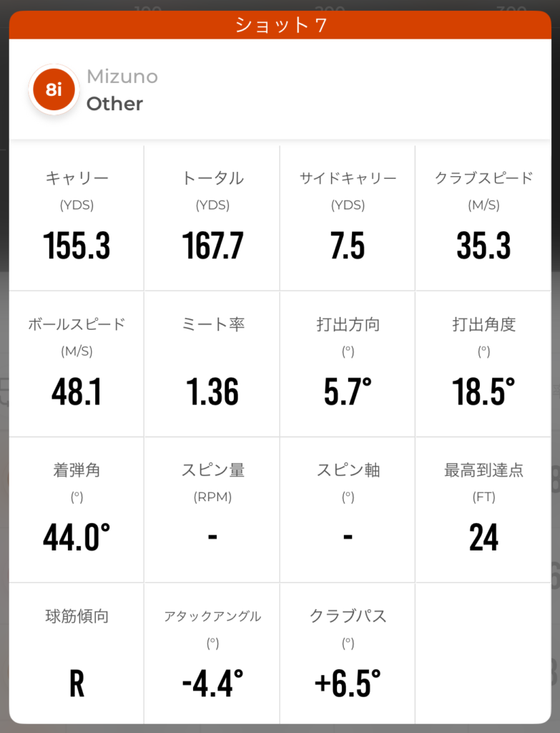Tap the orange 8i club badge
The width and height of the screenshot is (560, 733).
coord(54,89)
